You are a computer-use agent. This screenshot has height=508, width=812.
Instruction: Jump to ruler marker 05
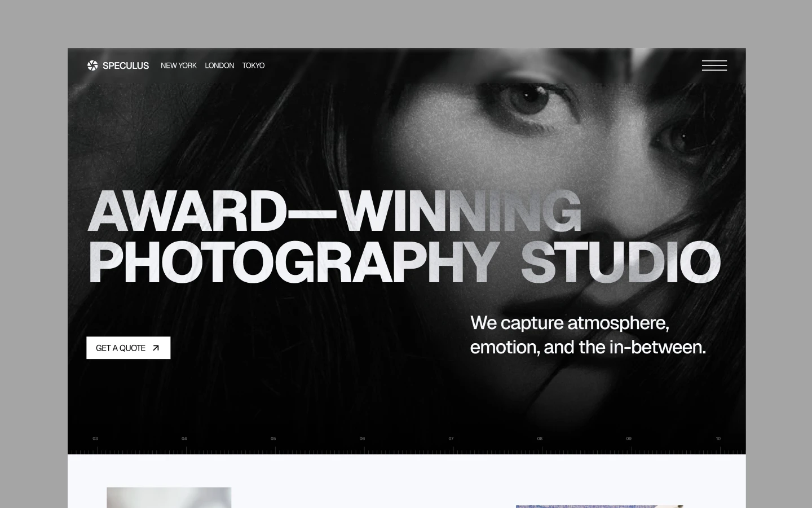[273, 439]
